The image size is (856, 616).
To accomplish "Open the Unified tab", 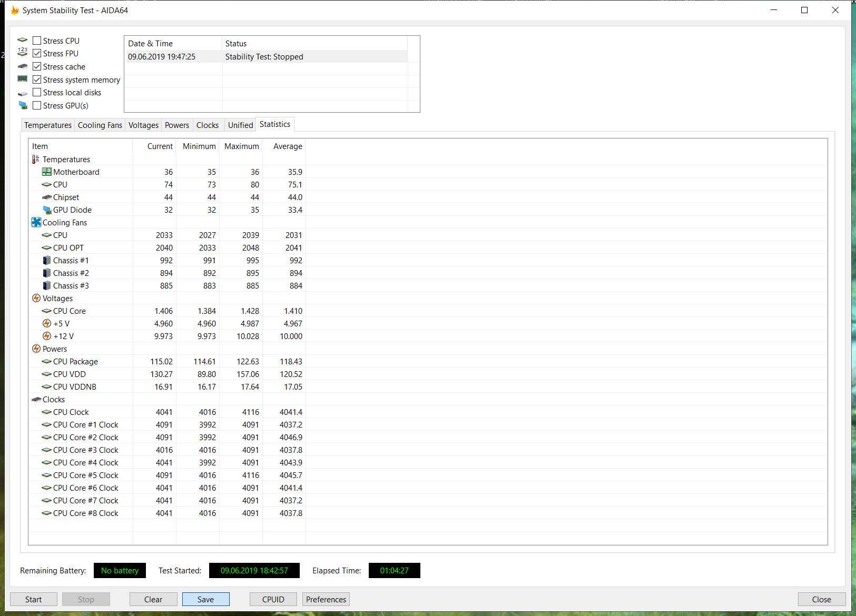I will coord(240,125).
